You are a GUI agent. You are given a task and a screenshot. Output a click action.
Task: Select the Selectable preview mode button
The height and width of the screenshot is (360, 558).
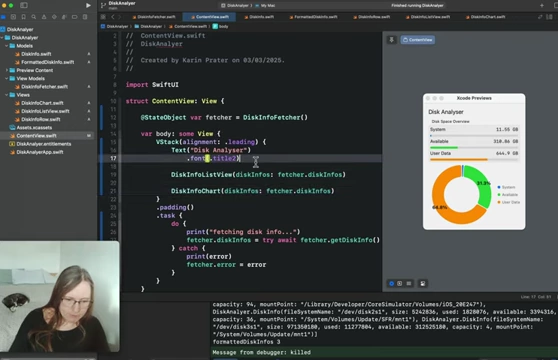pyautogui.click(x=400, y=284)
